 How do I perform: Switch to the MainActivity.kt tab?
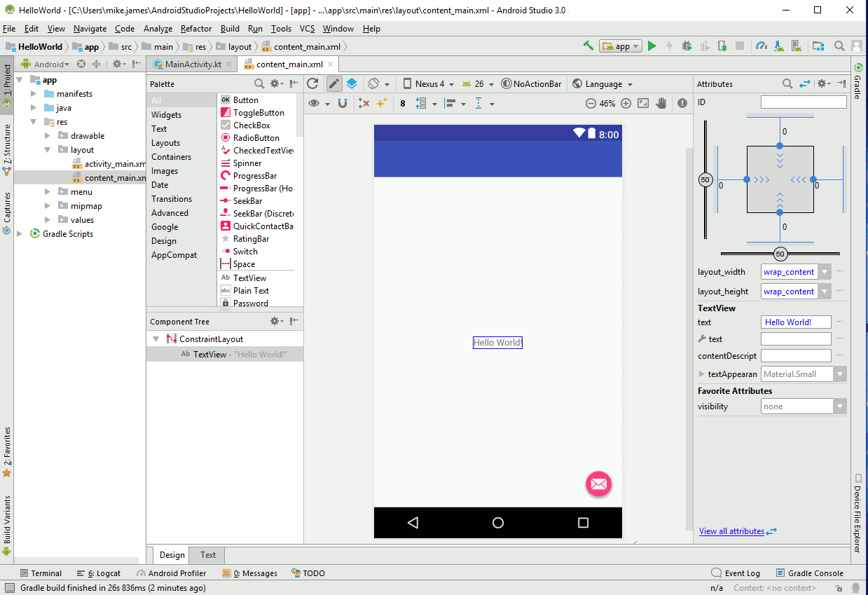(193, 64)
